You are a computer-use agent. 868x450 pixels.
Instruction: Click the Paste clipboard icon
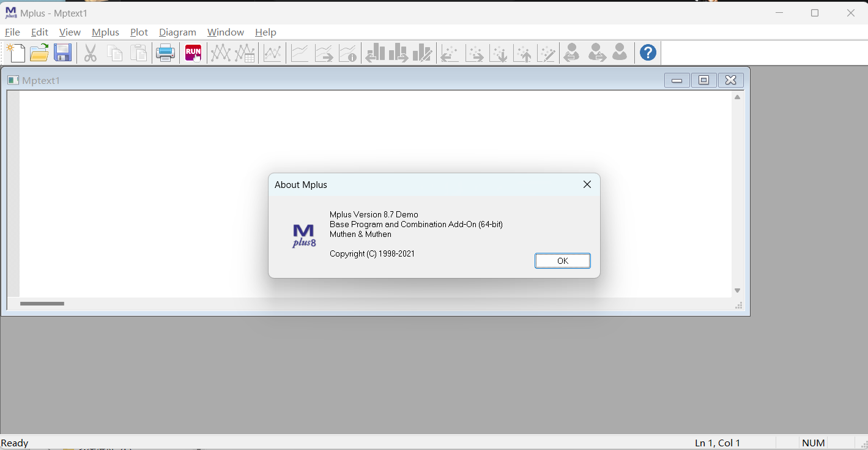point(139,53)
